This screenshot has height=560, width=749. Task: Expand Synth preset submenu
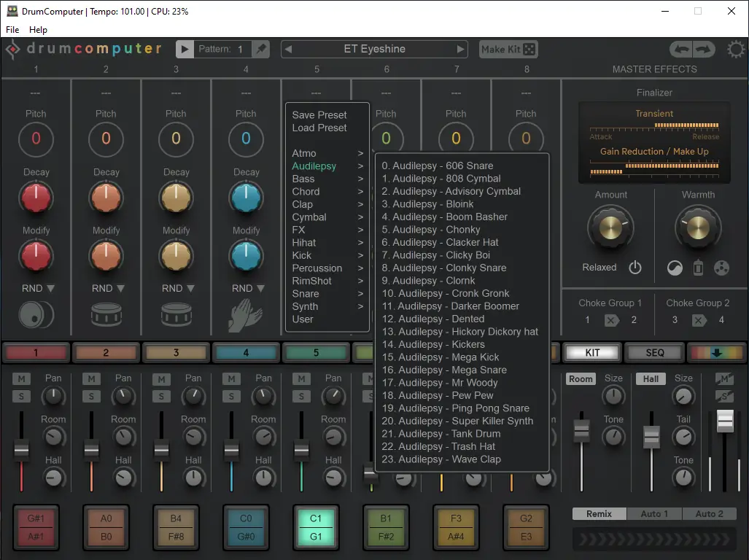pyautogui.click(x=327, y=306)
